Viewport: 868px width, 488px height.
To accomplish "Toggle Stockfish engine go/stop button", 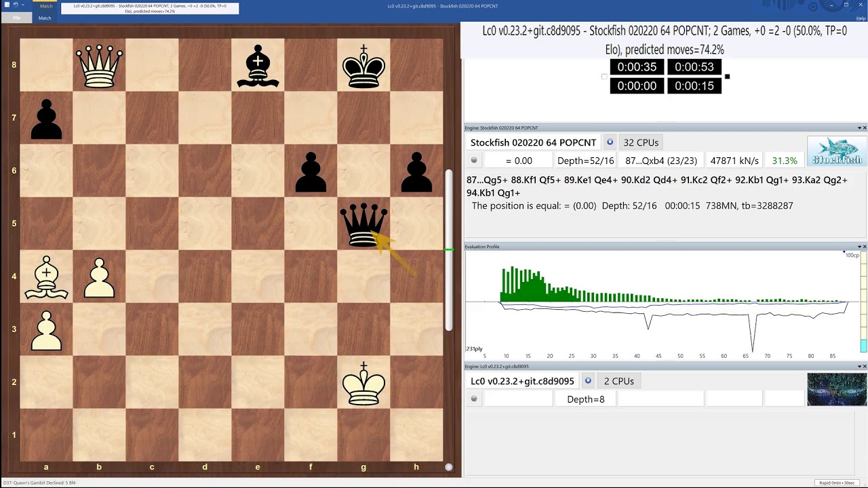I will click(x=610, y=142).
